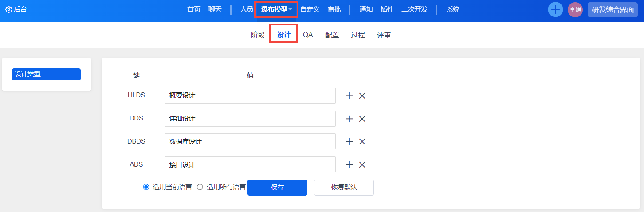644x212 pixels.
Task: Select 适用所有语言 radio option
Action: [x=200, y=187]
